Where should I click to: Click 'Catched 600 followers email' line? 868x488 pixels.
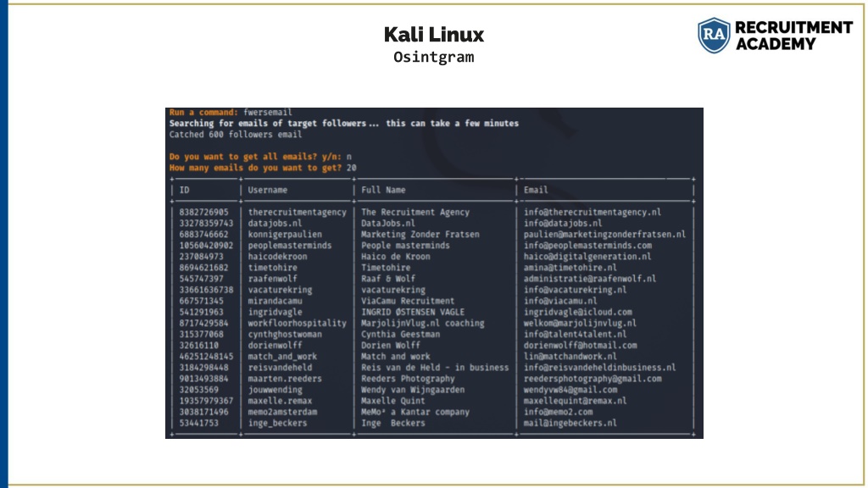click(236, 135)
